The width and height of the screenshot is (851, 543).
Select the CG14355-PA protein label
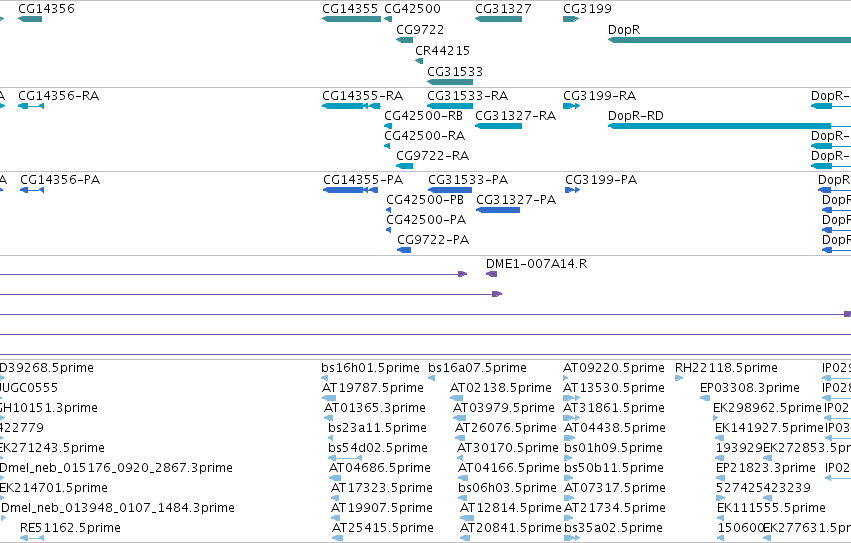pos(363,180)
